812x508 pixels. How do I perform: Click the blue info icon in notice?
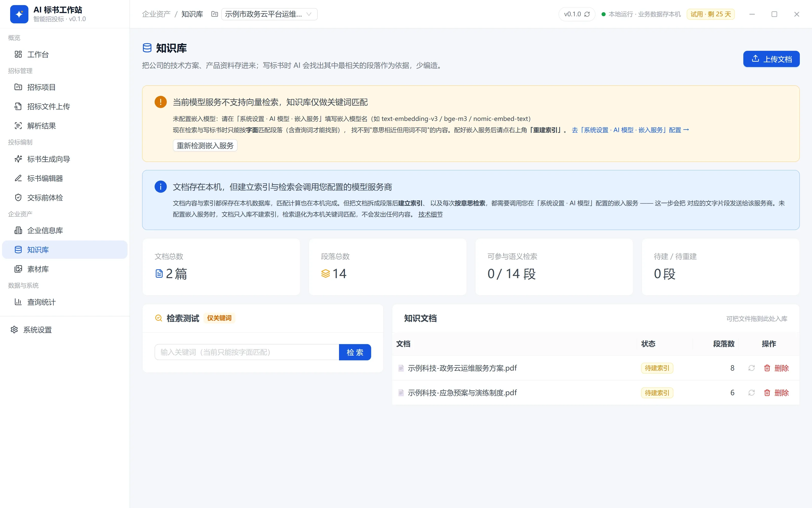click(160, 186)
